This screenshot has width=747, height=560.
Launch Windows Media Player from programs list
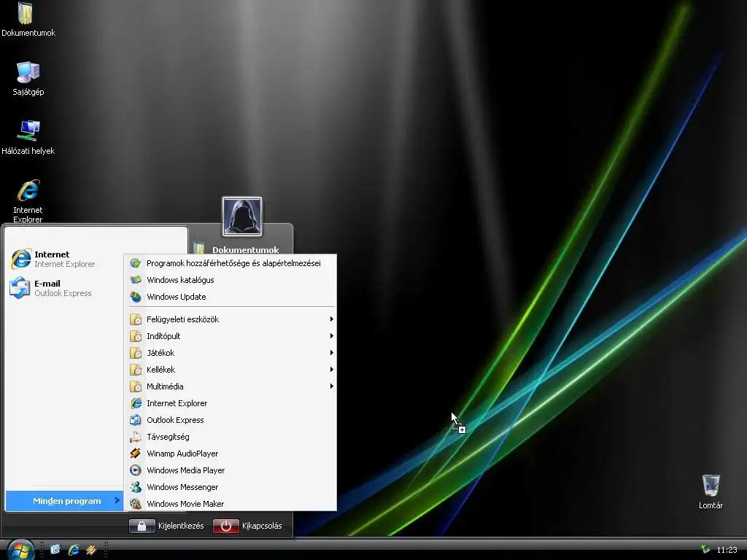[x=231, y=470]
